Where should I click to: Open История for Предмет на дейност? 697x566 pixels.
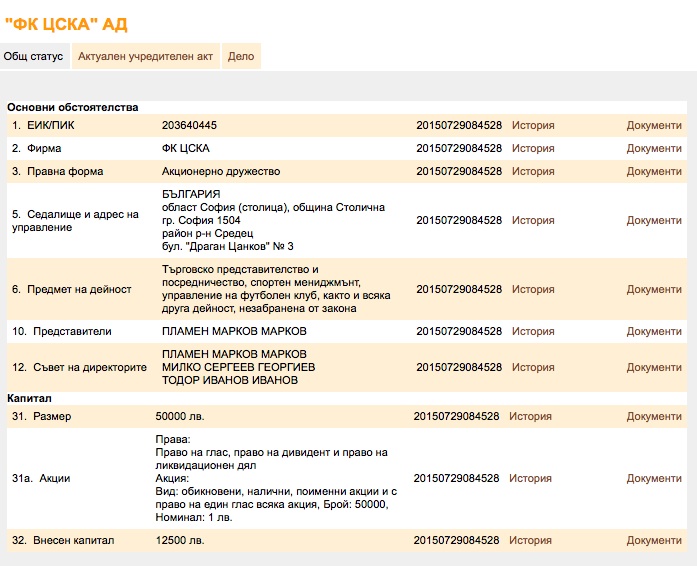pos(533,290)
